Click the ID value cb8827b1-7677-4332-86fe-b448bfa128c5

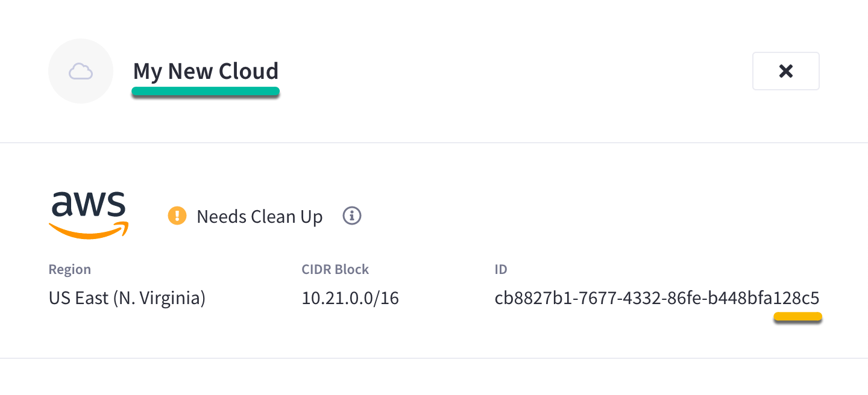point(657,297)
